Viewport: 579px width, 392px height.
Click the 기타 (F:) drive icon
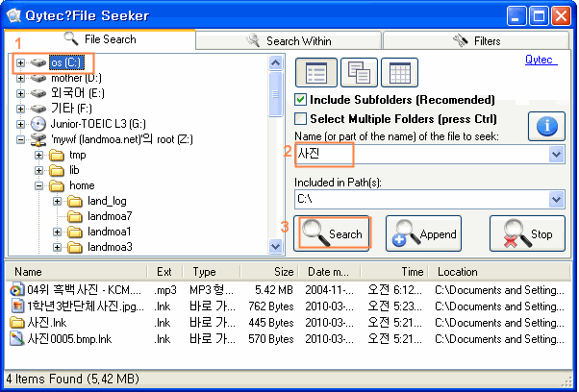38,109
